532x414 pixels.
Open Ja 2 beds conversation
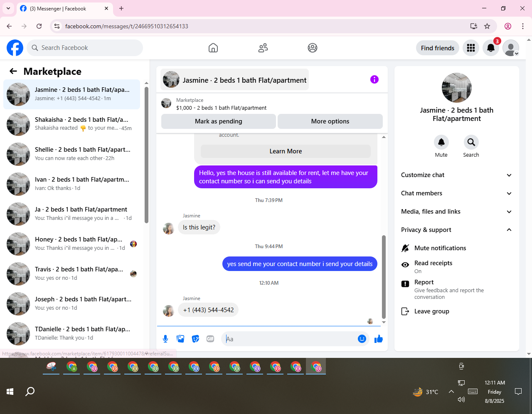point(72,214)
